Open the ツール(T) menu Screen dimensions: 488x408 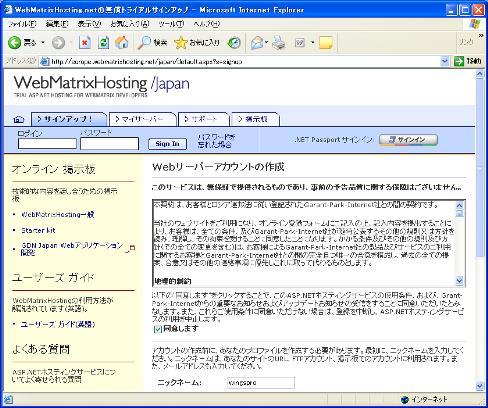tap(171, 24)
